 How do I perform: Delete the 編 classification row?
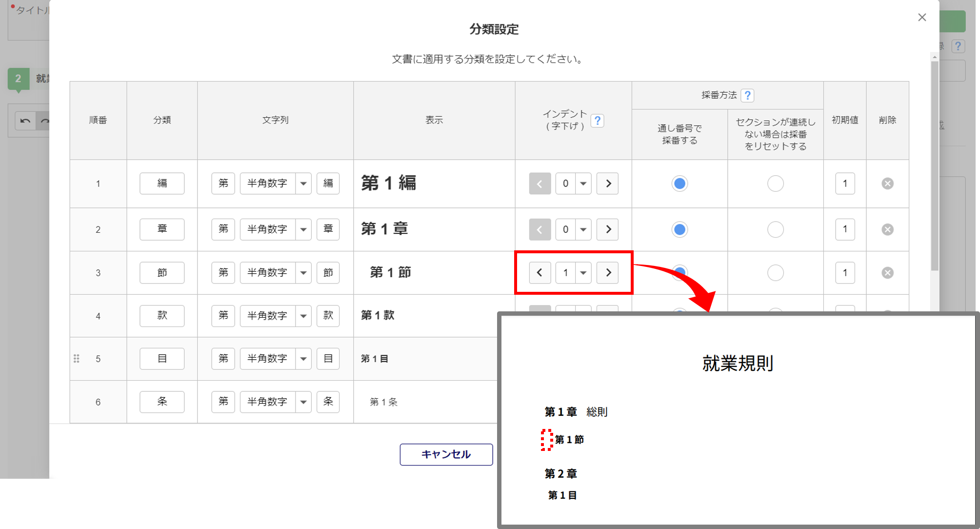point(887,183)
